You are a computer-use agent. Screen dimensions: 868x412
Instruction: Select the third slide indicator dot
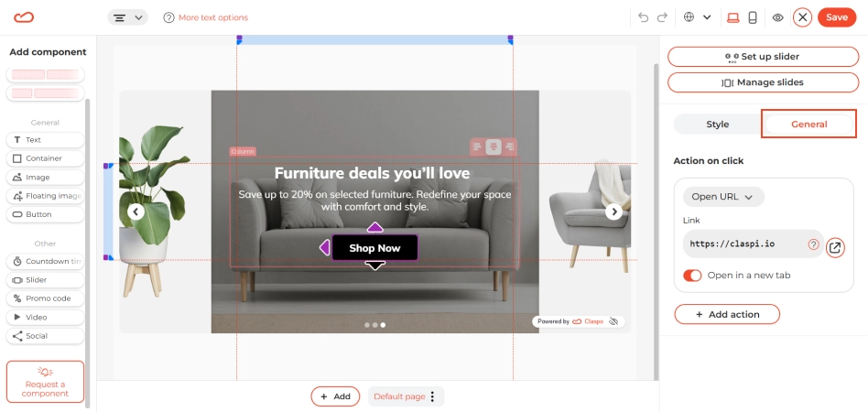[383, 325]
